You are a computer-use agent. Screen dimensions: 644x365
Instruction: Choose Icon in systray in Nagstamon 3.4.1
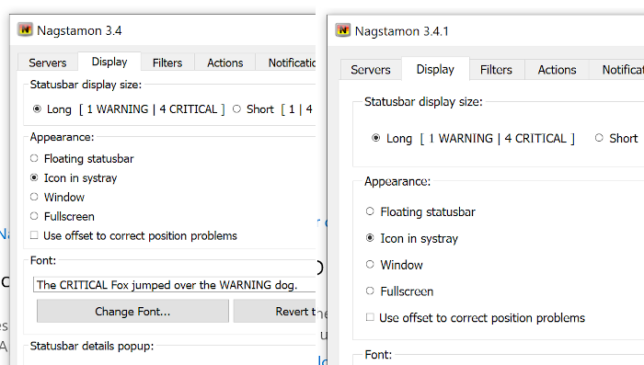(x=370, y=238)
